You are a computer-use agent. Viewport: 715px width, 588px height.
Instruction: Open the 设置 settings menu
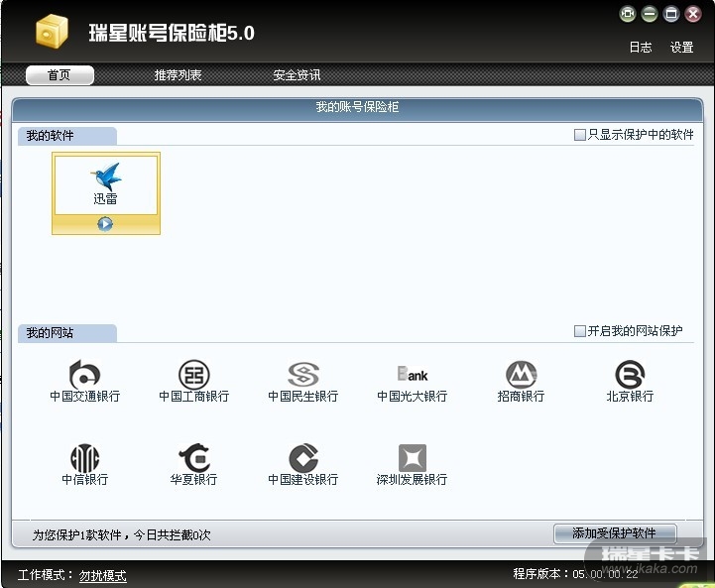(681, 47)
